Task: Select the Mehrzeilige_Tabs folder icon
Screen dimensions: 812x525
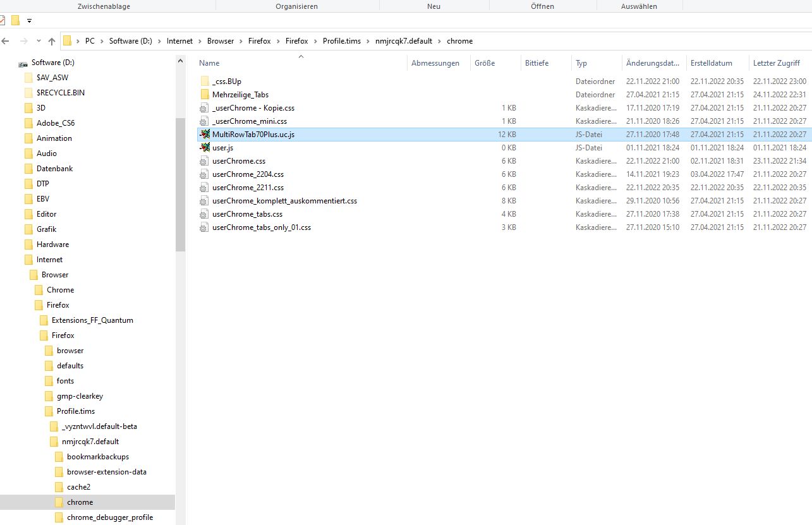Action: (204, 95)
